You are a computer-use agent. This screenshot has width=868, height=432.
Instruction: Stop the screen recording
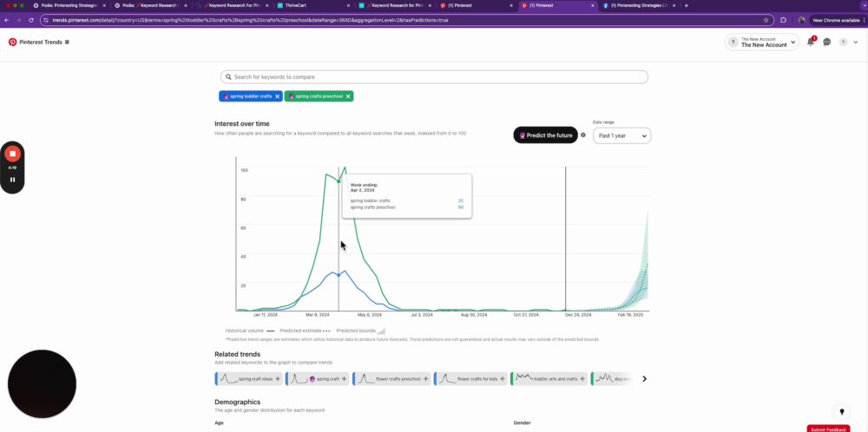[x=12, y=154]
